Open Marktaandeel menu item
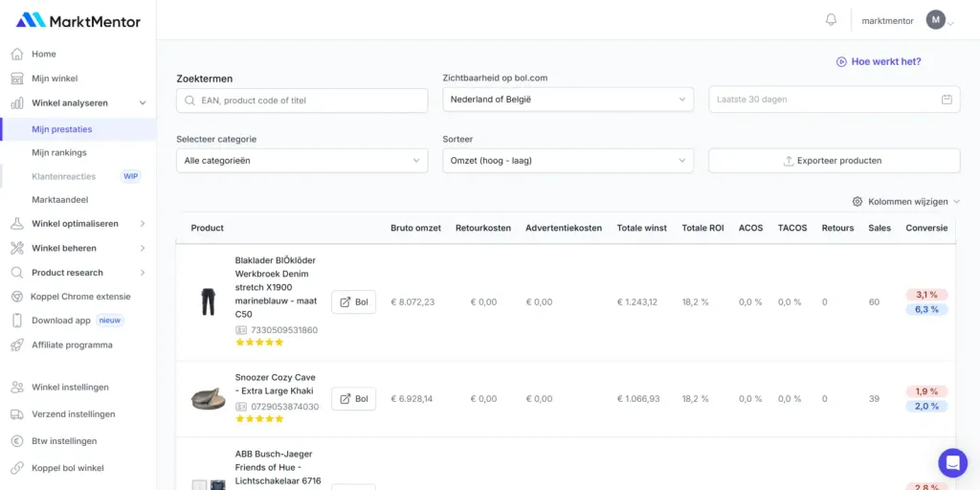Screen dimensions: 980x490 [60, 200]
